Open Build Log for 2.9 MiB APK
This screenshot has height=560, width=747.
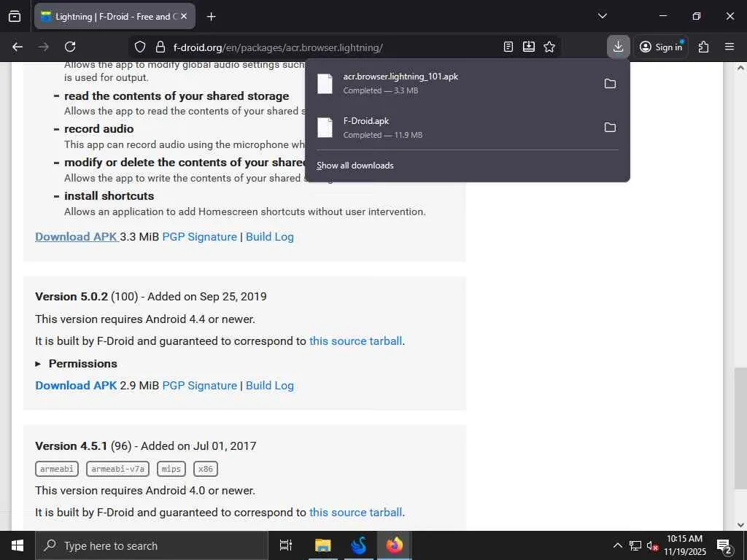pos(270,385)
